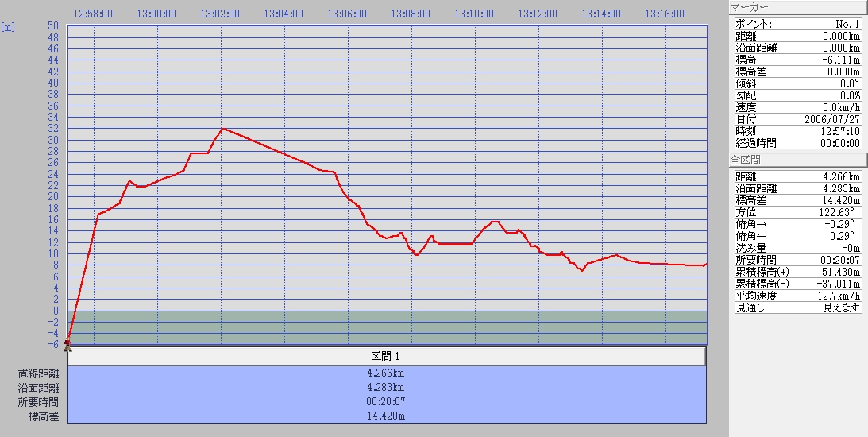868x437 pixels.
Task: Select the 直線距離 4.266km value in bottom table
Action: 386,373
